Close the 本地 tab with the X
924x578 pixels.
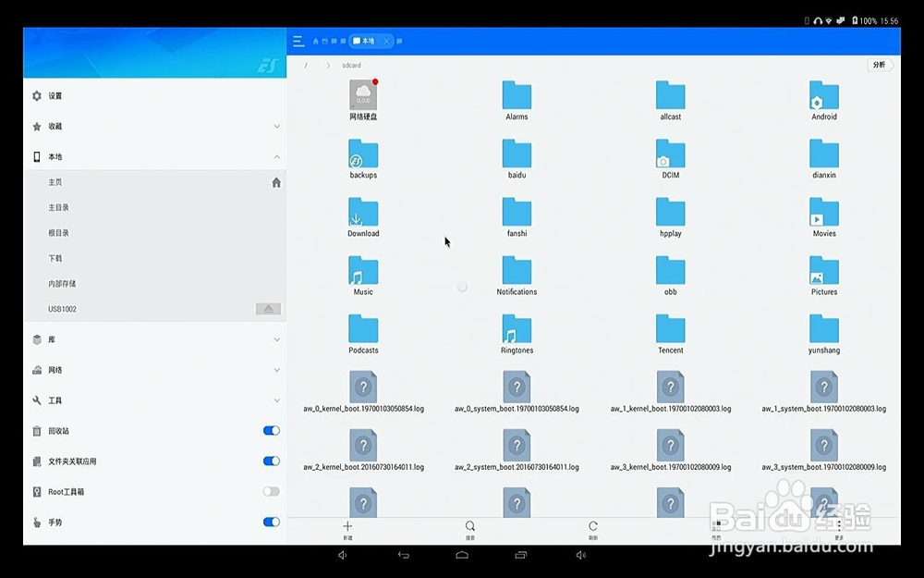(x=386, y=42)
